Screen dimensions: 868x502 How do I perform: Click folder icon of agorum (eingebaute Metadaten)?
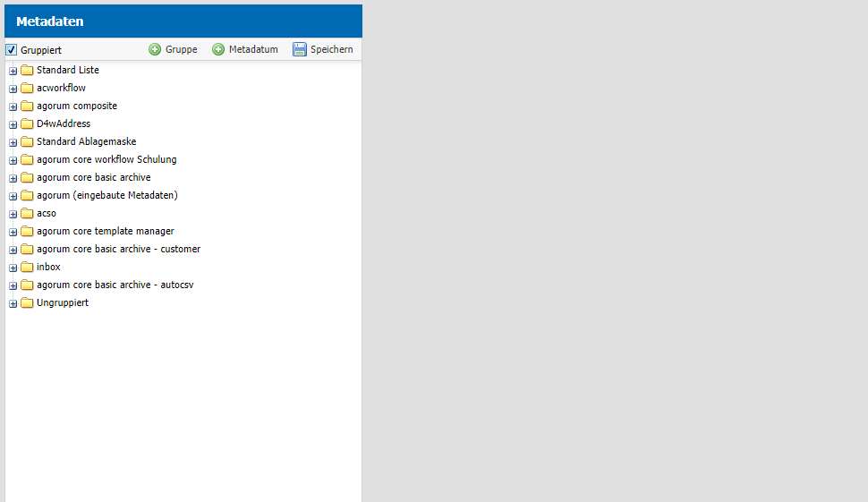point(27,195)
